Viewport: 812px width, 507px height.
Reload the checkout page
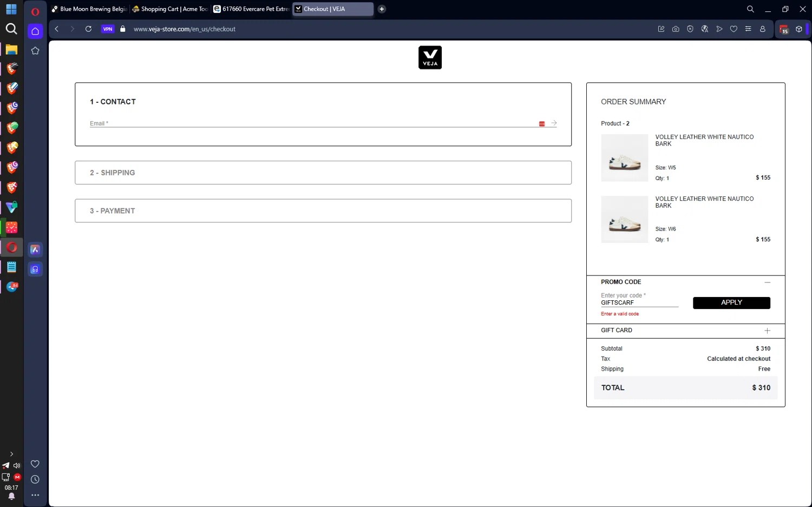[88, 29]
